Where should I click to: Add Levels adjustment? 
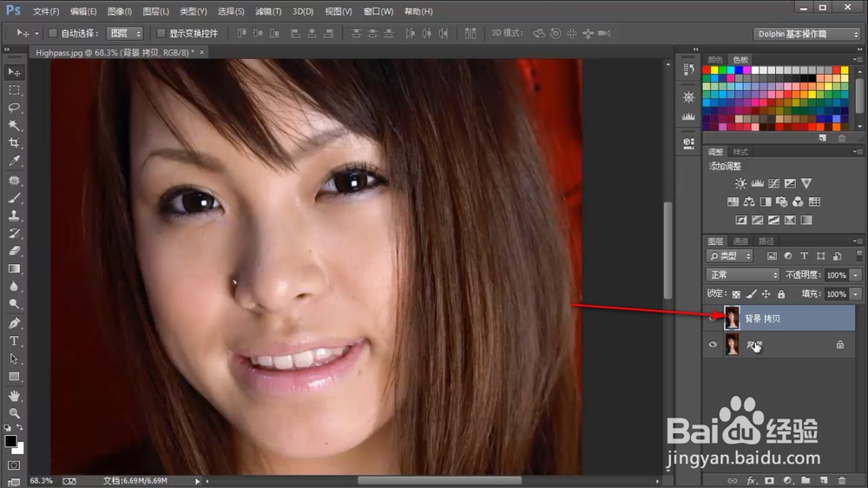(x=757, y=183)
